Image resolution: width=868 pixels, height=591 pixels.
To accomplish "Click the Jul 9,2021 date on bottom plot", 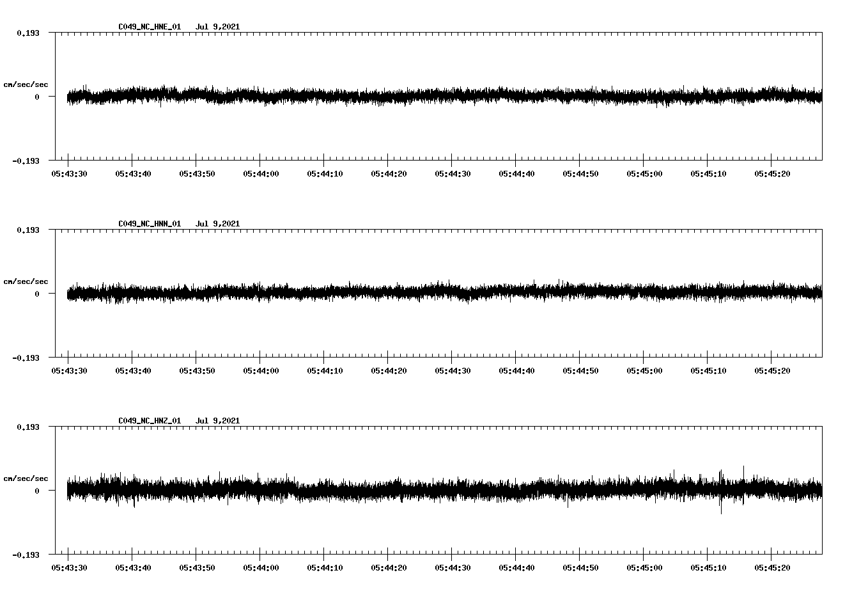I will coord(219,420).
